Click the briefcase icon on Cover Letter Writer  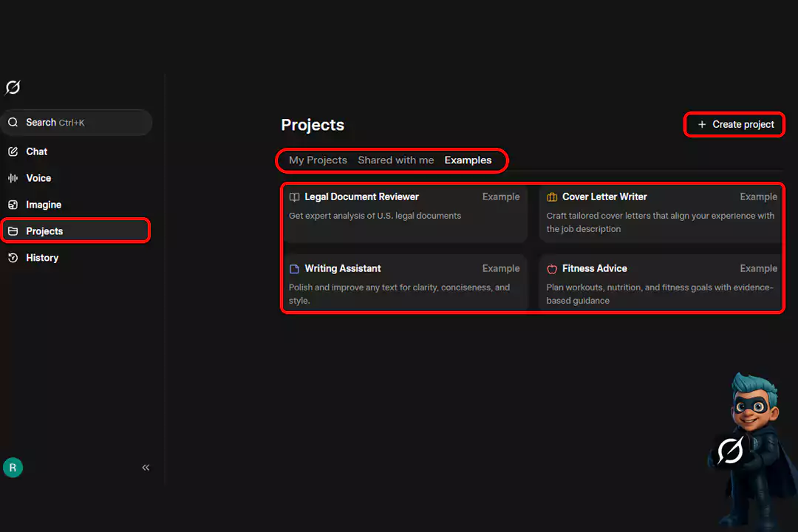[x=552, y=197]
